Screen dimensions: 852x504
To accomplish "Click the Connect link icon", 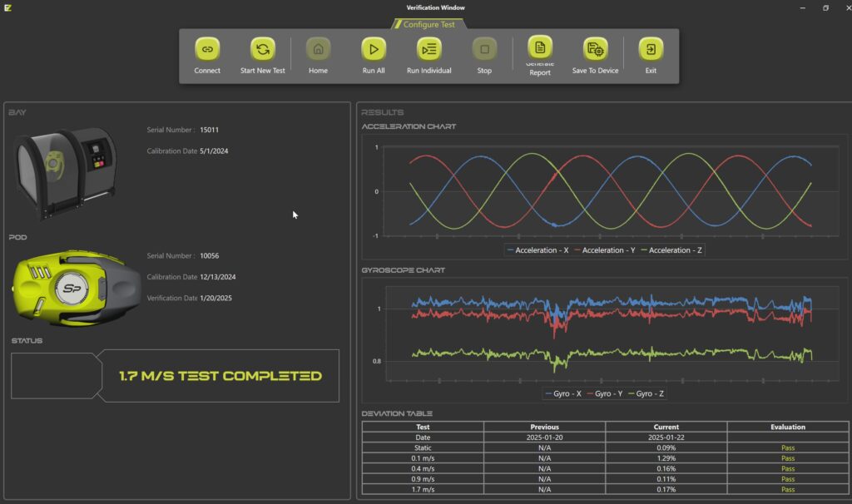I will tap(207, 50).
